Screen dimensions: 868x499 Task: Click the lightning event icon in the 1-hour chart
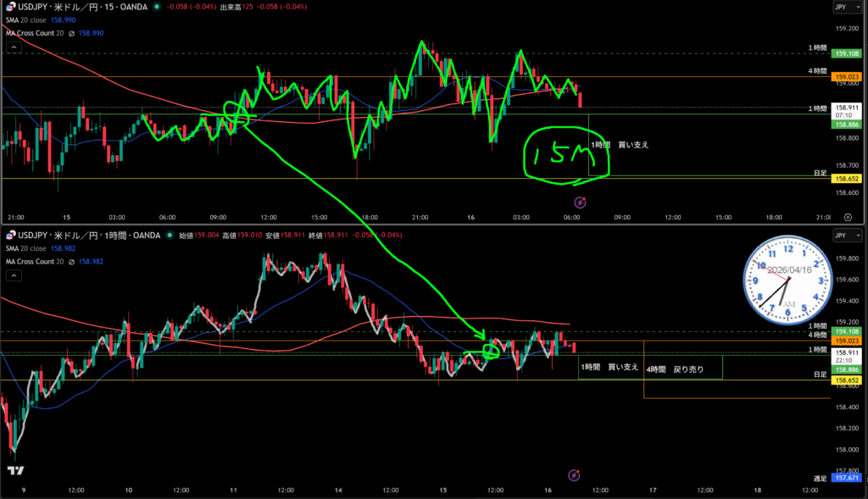[x=574, y=476]
